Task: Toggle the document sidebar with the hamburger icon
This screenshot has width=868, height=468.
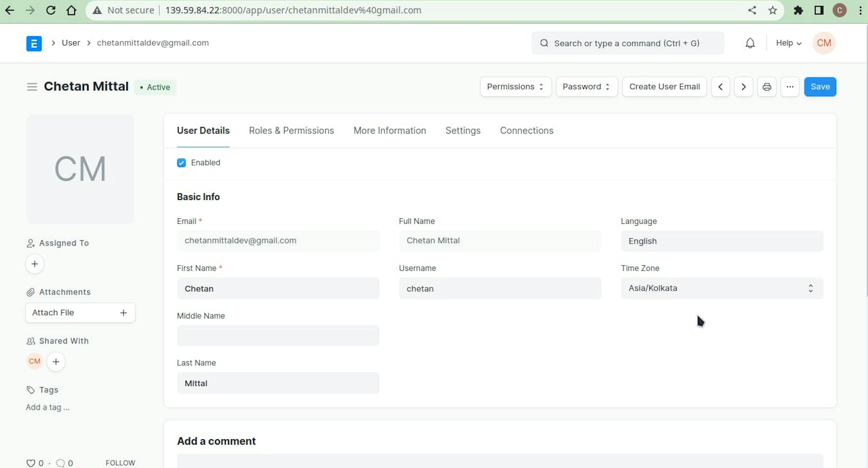Action: tap(32, 87)
